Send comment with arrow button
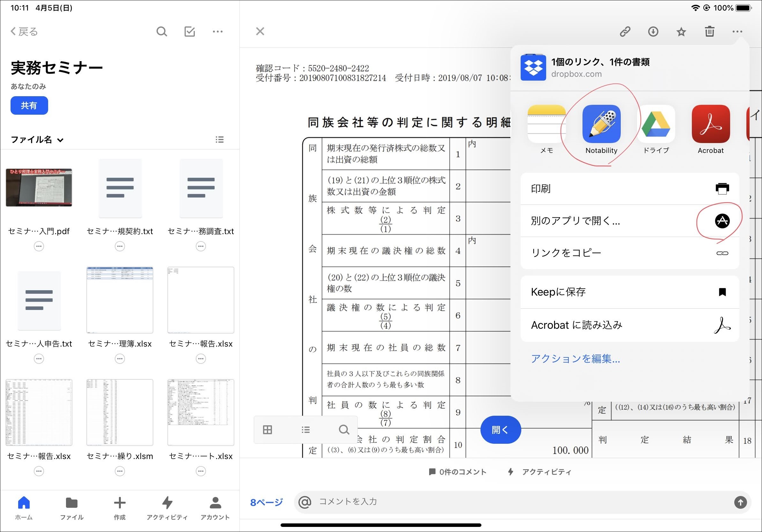 pyautogui.click(x=740, y=502)
